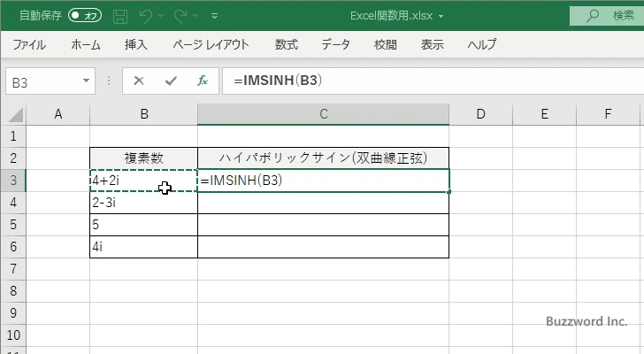Click the formula bar with =IMSINH(B3)
The width and height of the screenshot is (644, 354).
433,81
